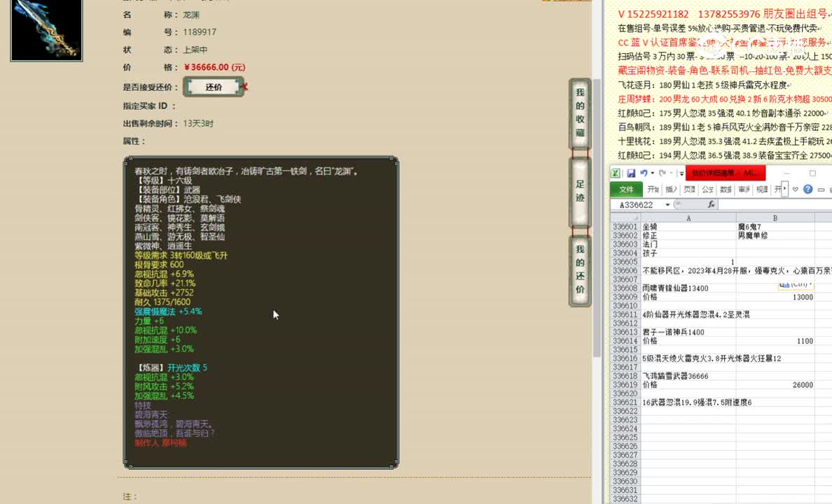
Task: Click the 飞花逐月 listing line in document
Action: point(704,85)
